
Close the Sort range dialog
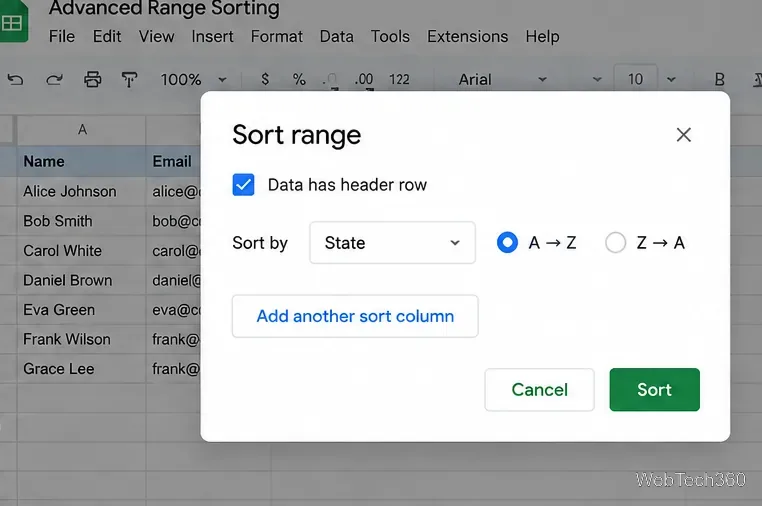[683, 135]
